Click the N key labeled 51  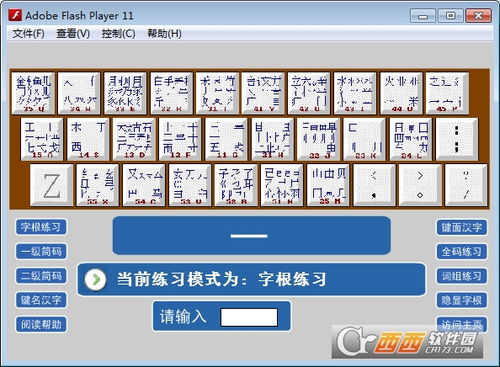point(282,185)
